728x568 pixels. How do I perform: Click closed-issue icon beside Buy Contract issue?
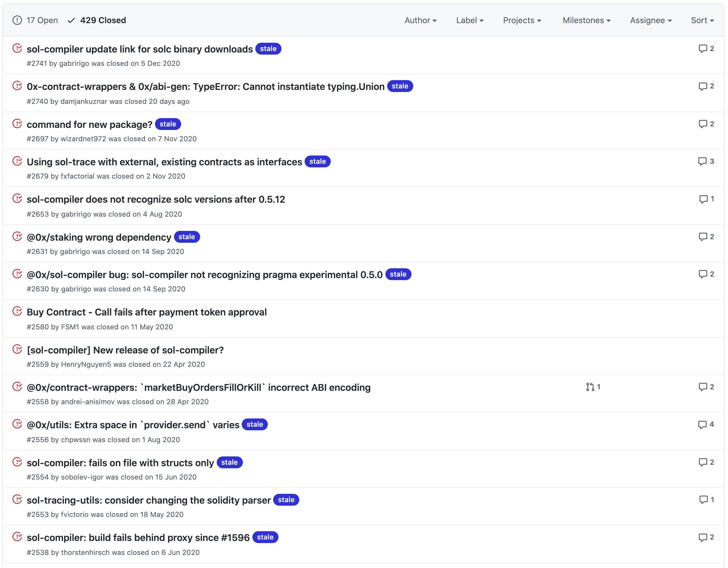[17, 312]
